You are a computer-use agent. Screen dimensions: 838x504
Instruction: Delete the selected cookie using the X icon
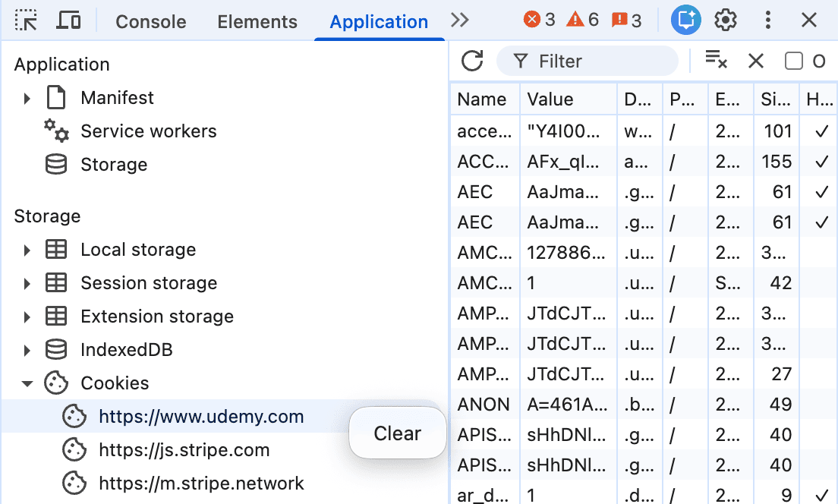[x=755, y=61]
